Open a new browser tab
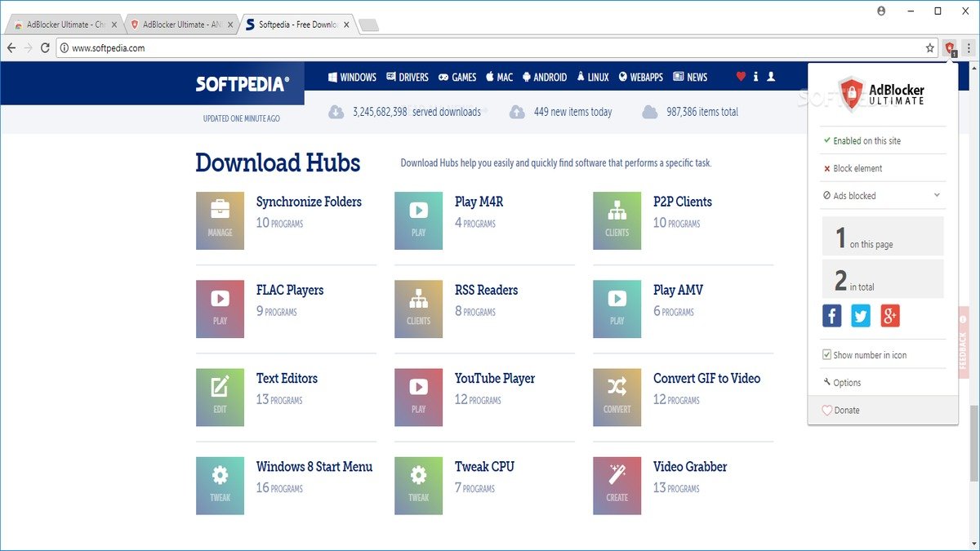This screenshot has height=551, width=980. tap(369, 25)
